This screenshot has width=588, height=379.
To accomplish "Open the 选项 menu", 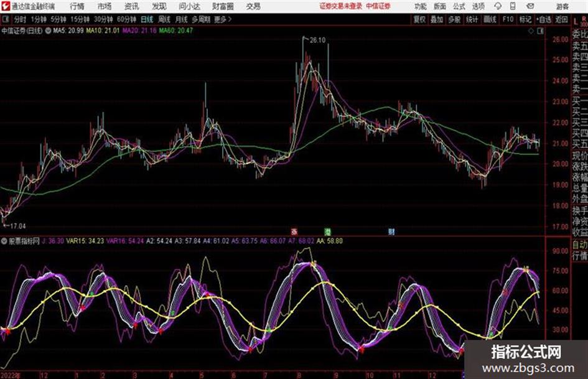I will (478, 6).
